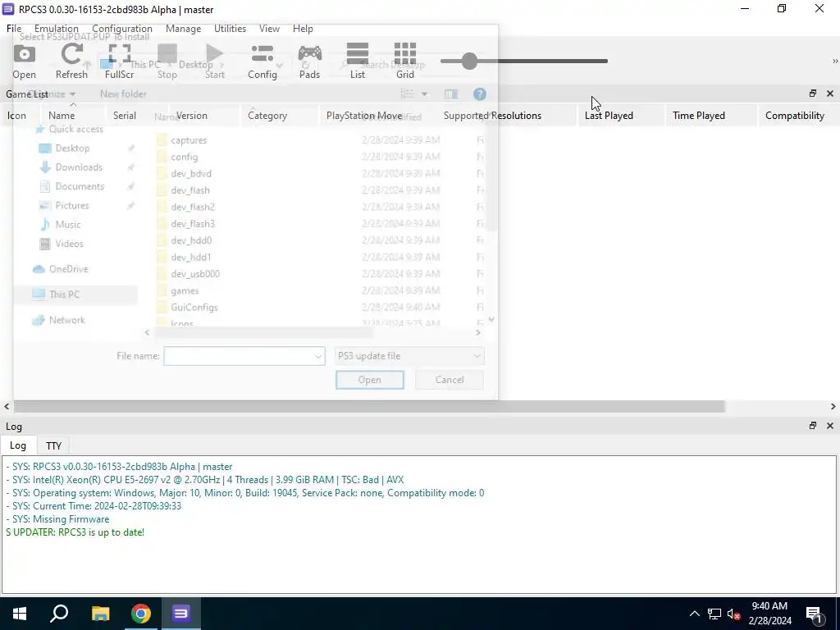Select Network in dialog sidebar

click(66, 320)
